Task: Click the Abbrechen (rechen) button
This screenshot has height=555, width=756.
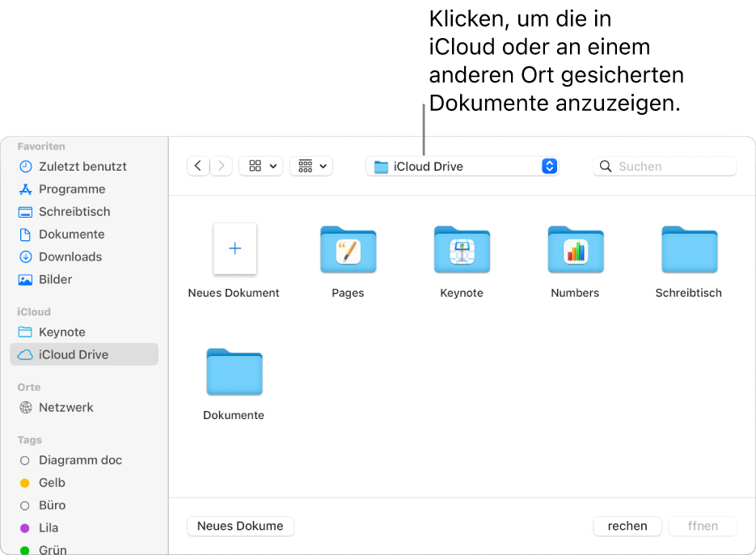Action: click(x=627, y=526)
